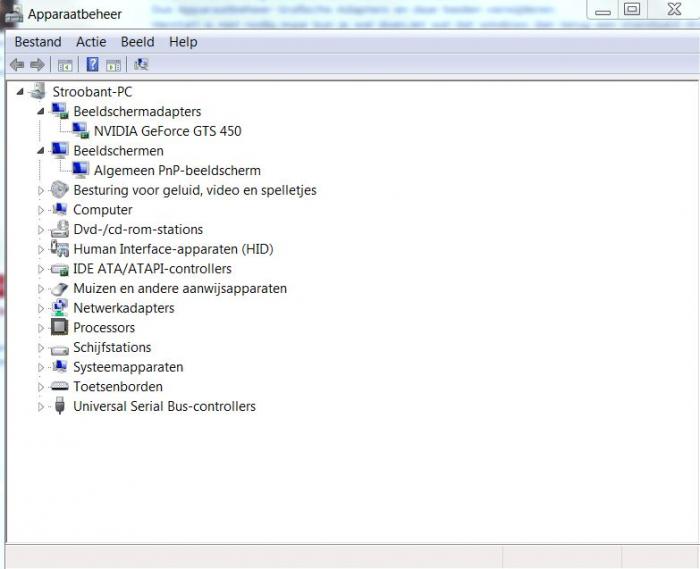Select Algemeen PnP-beeldscherm text
This screenshot has height=569, width=700.
[177, 170]
